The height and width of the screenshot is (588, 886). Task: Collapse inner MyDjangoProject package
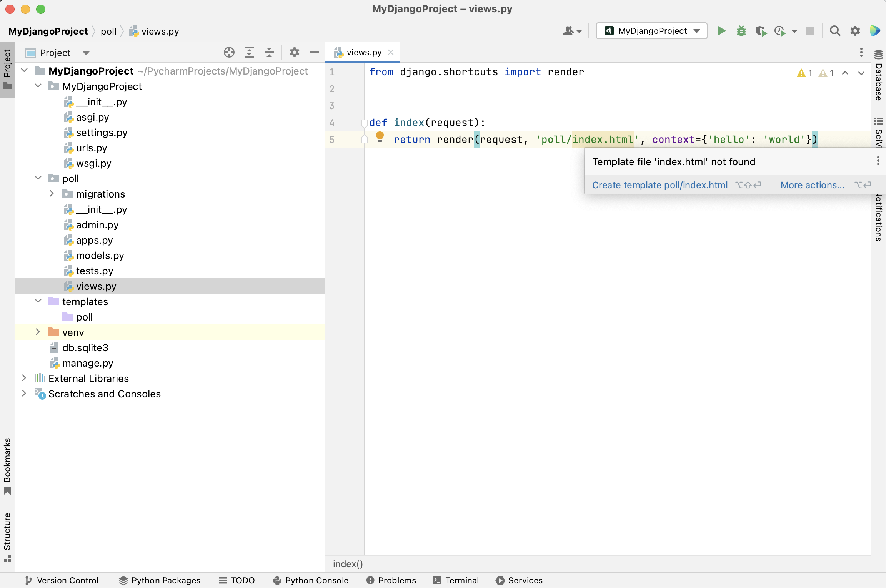coord(38,86)
